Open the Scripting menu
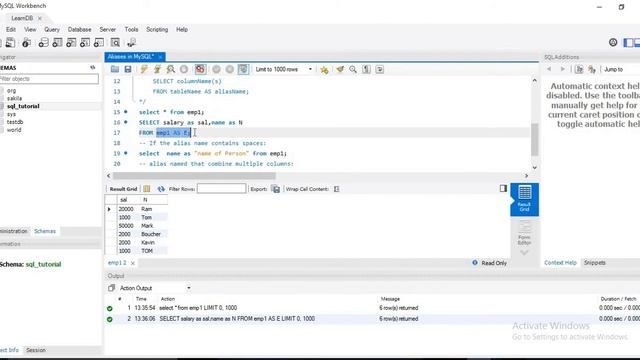 (x=157, y=29)
